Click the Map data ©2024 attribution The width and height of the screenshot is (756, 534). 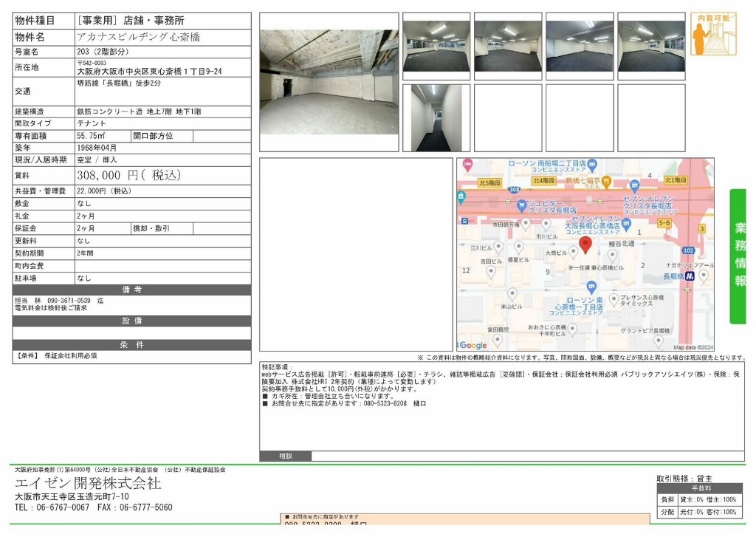tap(693, 347)
